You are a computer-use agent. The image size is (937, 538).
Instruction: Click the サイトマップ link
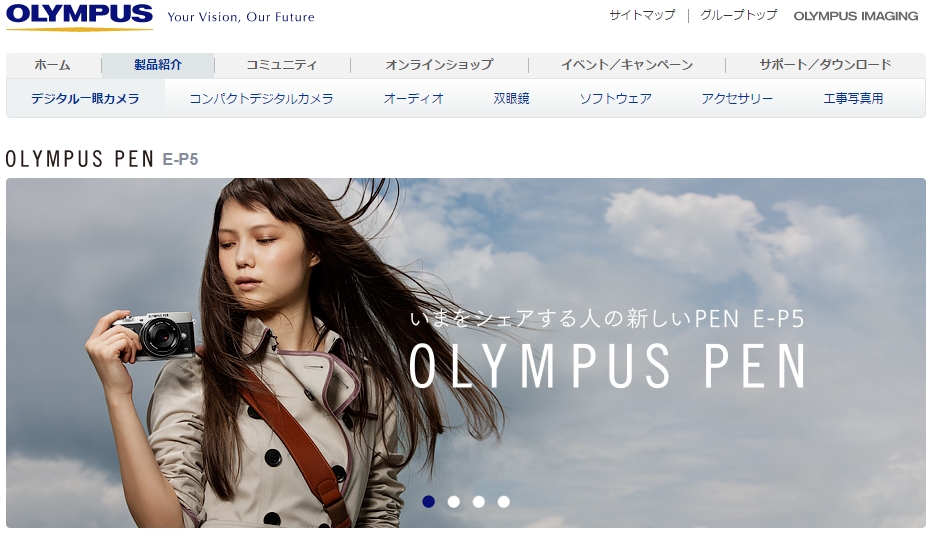[642, 16]
